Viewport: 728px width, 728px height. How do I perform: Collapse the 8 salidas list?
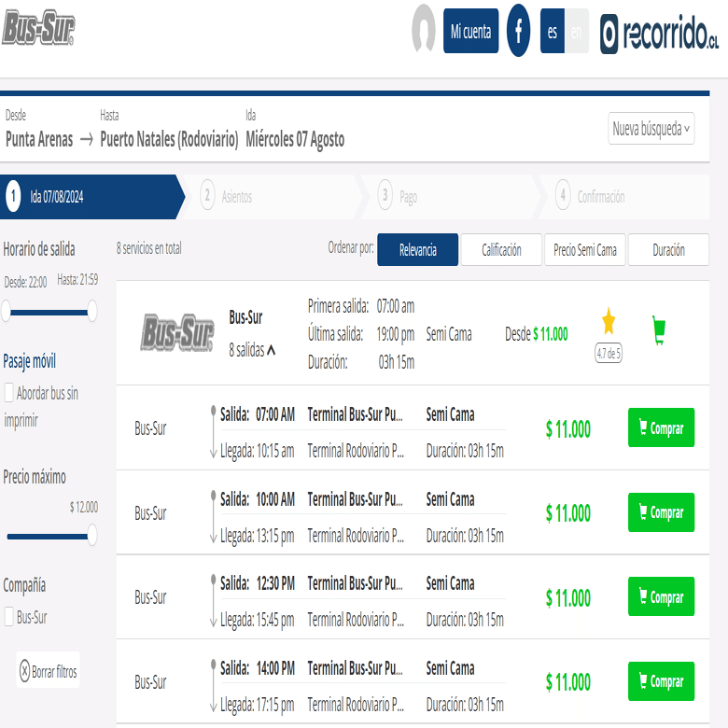[252, 350]
